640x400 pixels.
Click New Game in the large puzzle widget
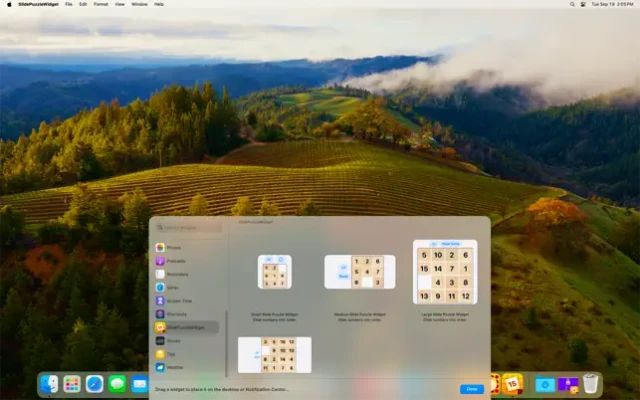click(451, 244)
